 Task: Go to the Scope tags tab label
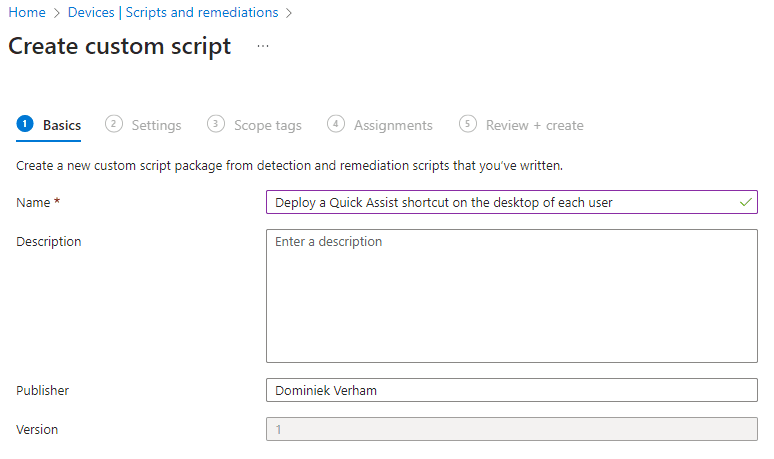click(x=267, y=126)
